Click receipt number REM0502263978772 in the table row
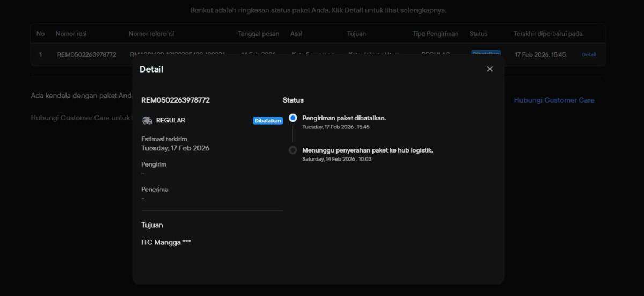This screenshot has width=644, height=296. 86,55
